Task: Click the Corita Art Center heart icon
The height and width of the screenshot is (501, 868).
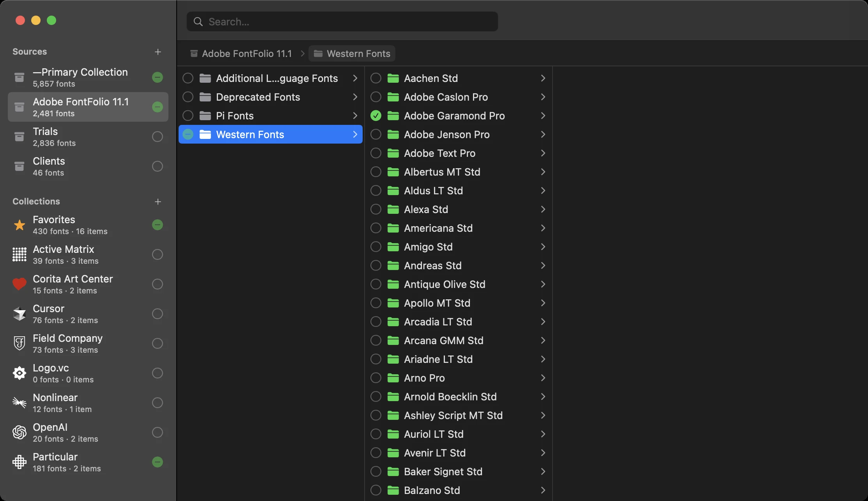Action: pos(19,284)
